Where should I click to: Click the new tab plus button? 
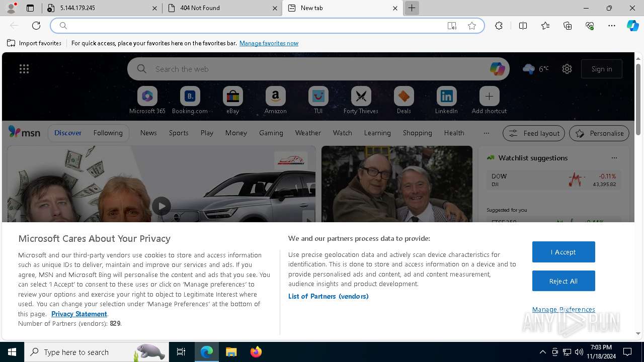(x=412, y=8)
